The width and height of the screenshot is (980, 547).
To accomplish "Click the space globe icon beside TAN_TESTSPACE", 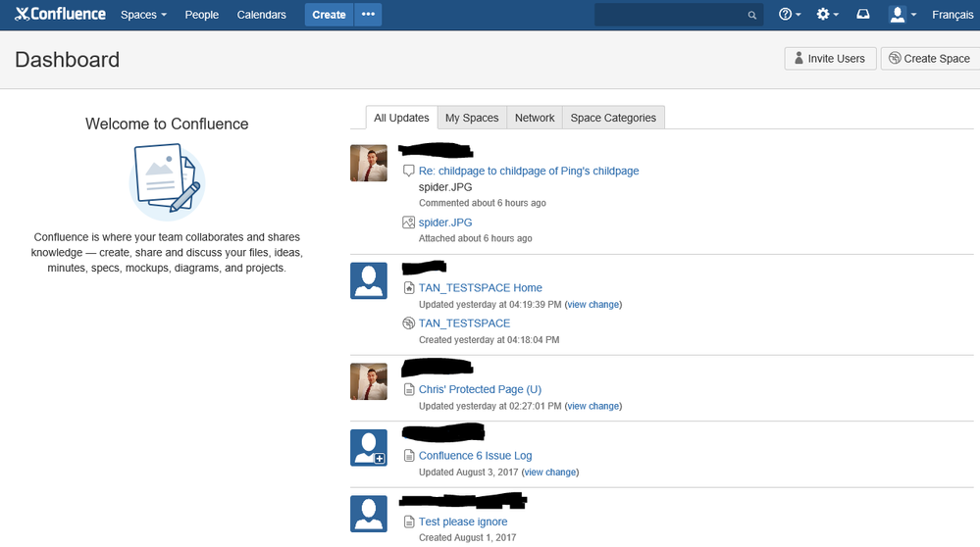I will (x=409, y=323).
